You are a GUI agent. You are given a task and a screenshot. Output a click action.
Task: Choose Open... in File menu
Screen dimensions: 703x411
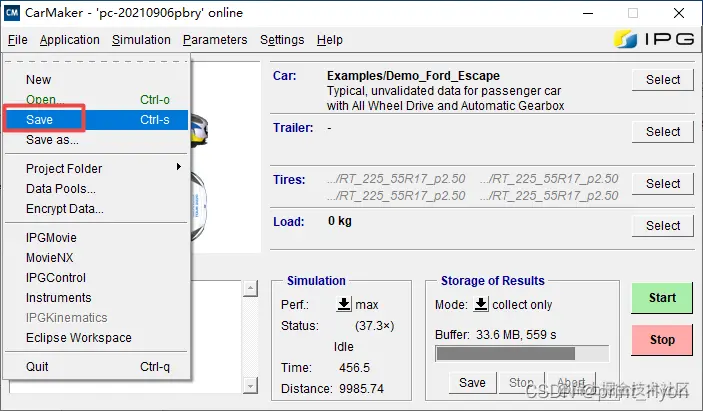96,100
